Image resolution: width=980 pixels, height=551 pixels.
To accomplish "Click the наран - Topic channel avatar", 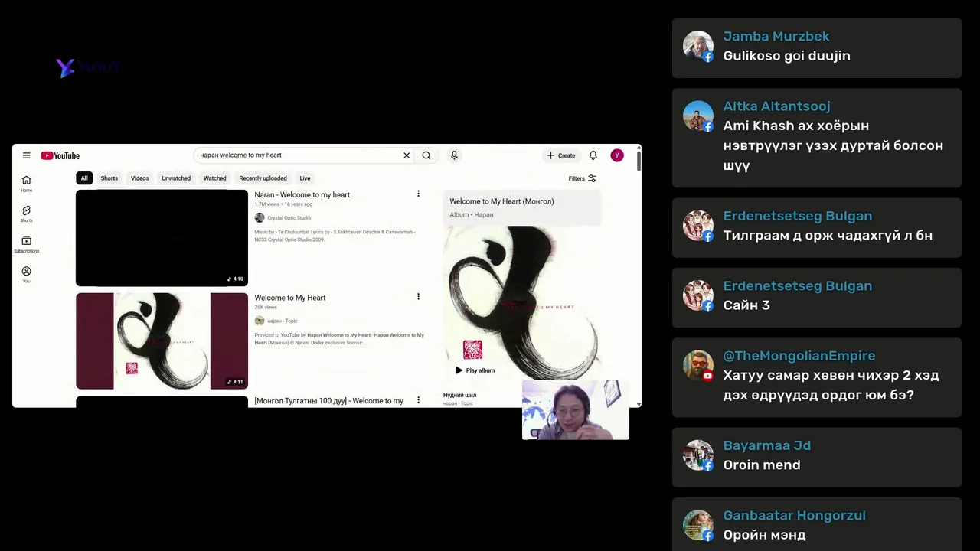I will tap(260, 321).
